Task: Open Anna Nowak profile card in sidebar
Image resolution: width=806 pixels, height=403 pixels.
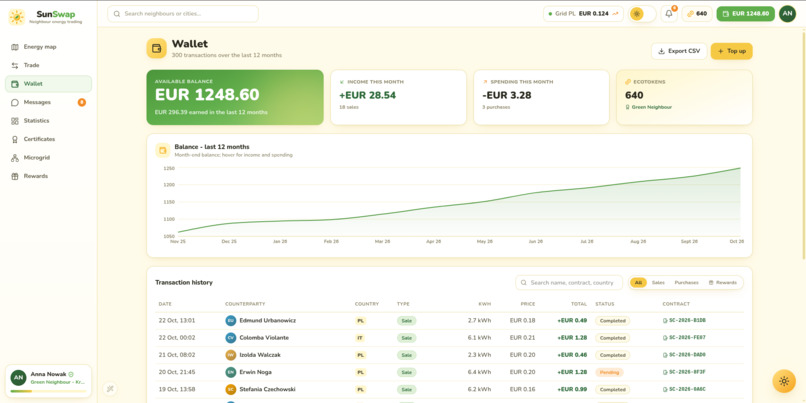Action: (x=48, y=381)
